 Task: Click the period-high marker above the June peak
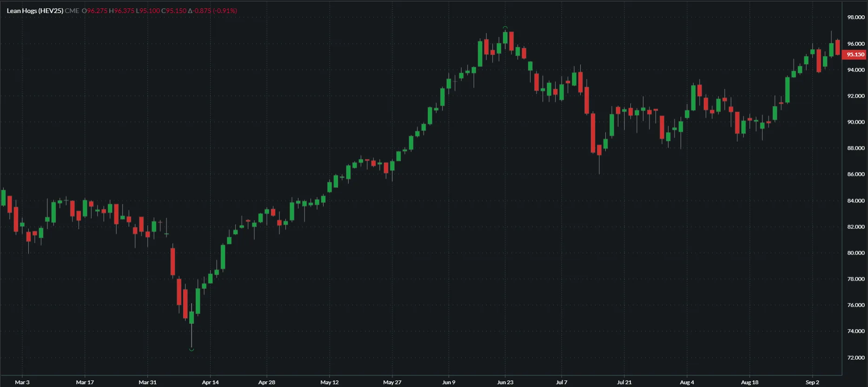(x=505, y=28)
